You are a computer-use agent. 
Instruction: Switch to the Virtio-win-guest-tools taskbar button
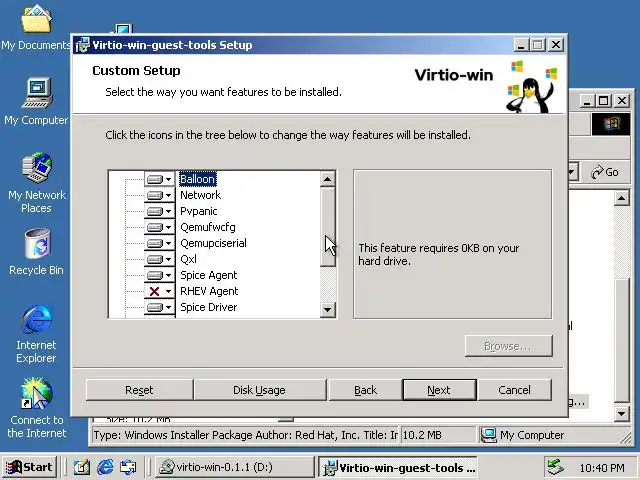click(398, 467)
